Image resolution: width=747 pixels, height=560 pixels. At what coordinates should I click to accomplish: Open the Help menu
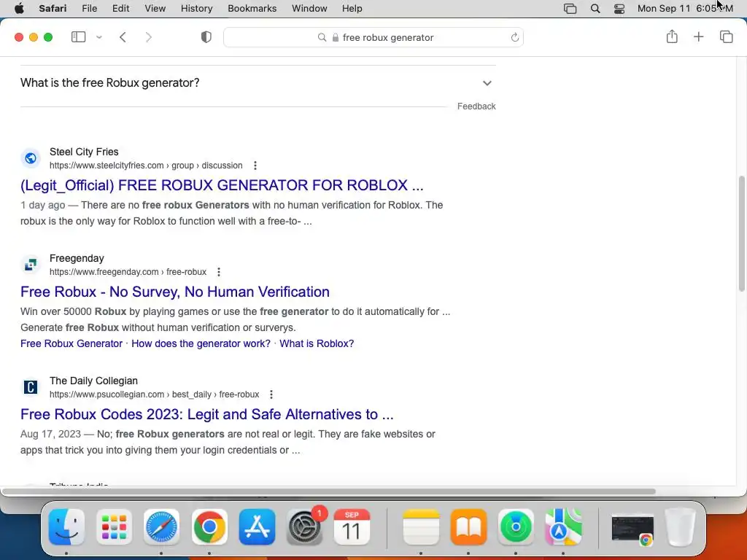352,8
